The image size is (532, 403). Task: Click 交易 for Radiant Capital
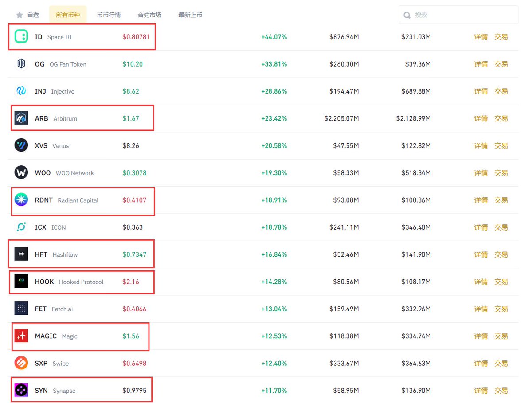pos(501,200)
